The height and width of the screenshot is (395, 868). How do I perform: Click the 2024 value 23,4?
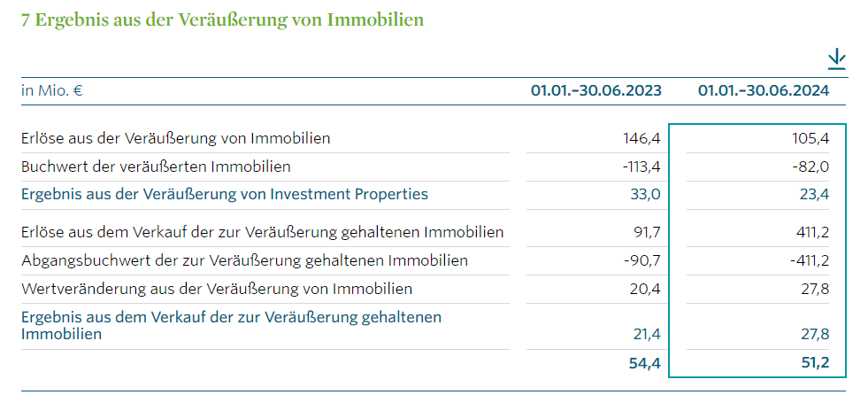point(812,194)
